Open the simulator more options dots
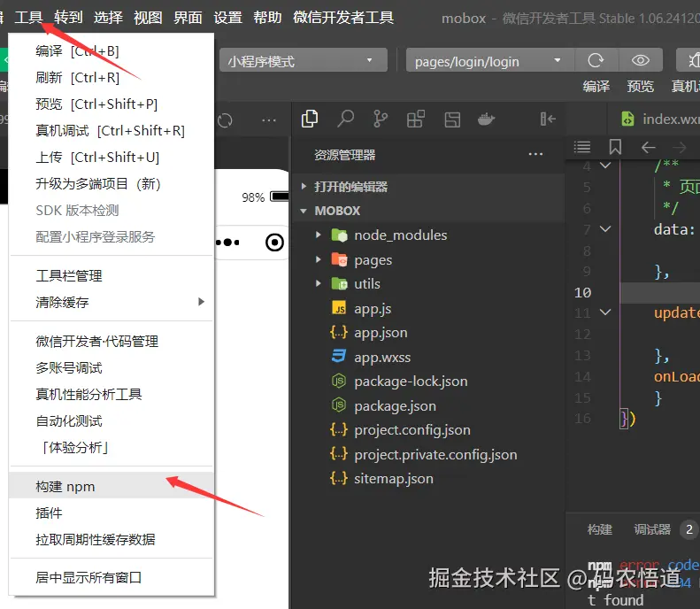The width and height of the screenshot is (700, 609). click(269, 120)
